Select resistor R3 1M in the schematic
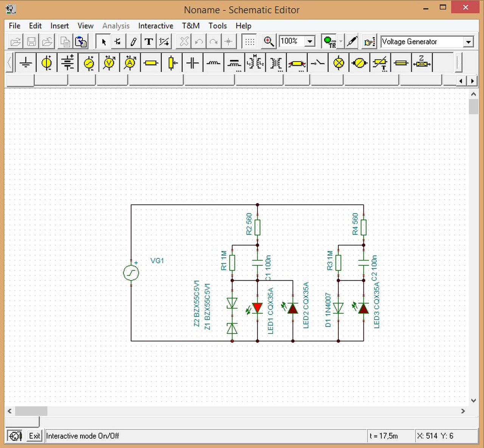484x448 pixels. (x=338, y=263)
